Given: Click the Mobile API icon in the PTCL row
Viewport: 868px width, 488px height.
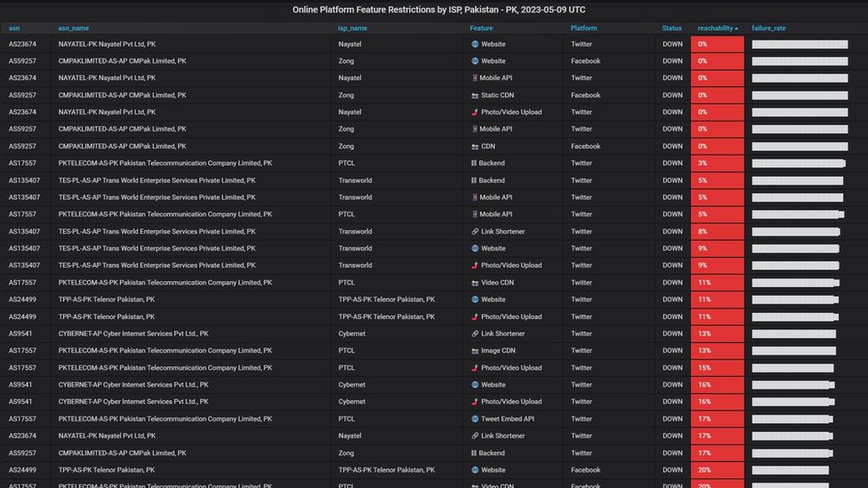Looking at the screenshot, I should pyautogui.click(x=474, y=215).
